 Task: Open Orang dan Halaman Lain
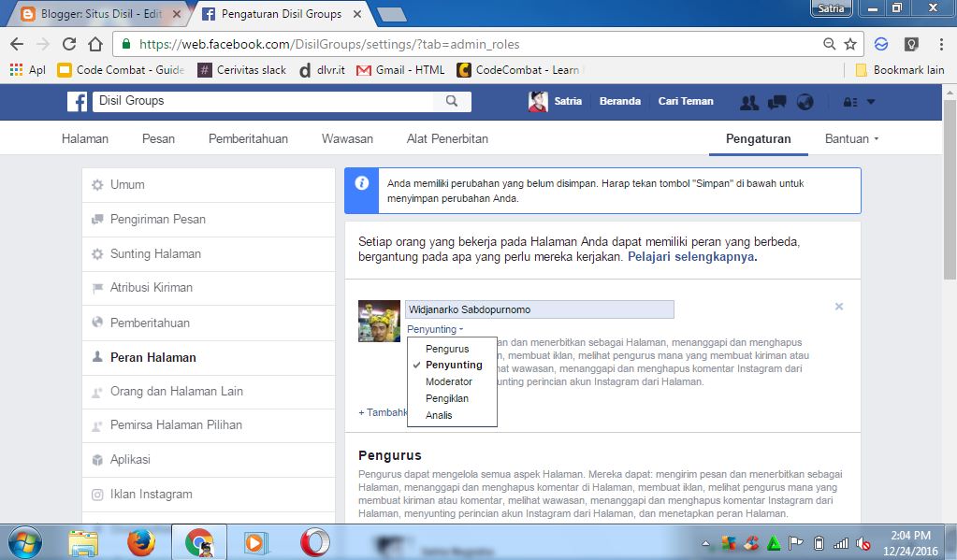pos(209,391)
